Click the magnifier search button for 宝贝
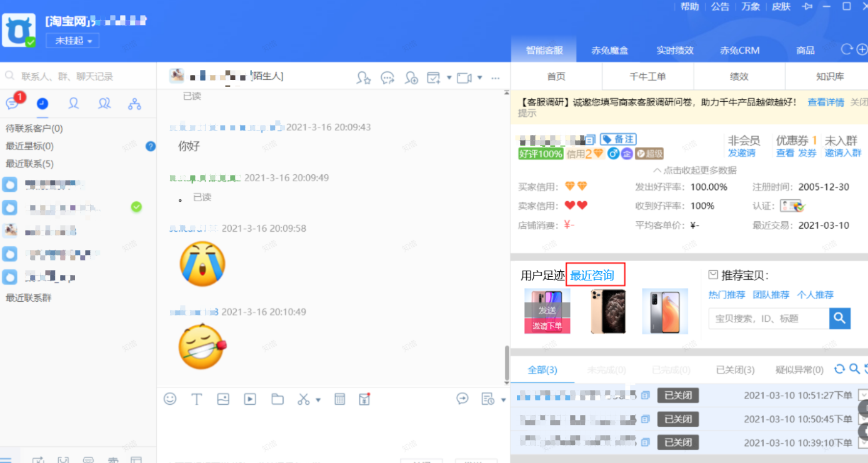The width and height of the screenshot is (868, 463). coord(840,318)
